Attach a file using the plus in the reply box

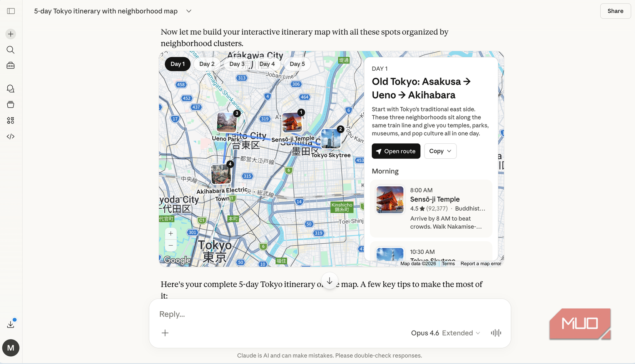[x=165, y=333]
